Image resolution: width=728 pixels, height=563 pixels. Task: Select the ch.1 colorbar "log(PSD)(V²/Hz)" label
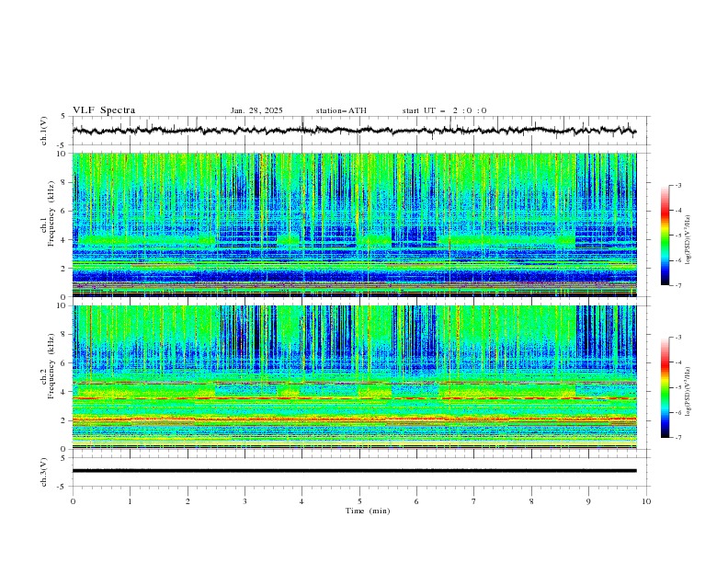pyautogui.click(x=688, y=240)
